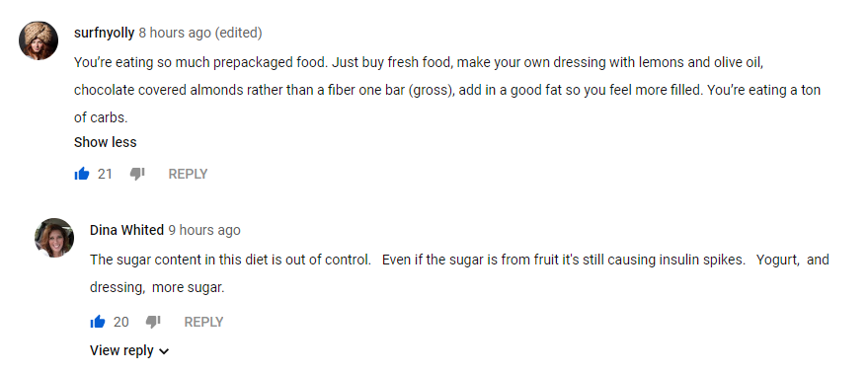
Task: Like Dina Whited's comment with thumbs up
Action: click(98, 322)
